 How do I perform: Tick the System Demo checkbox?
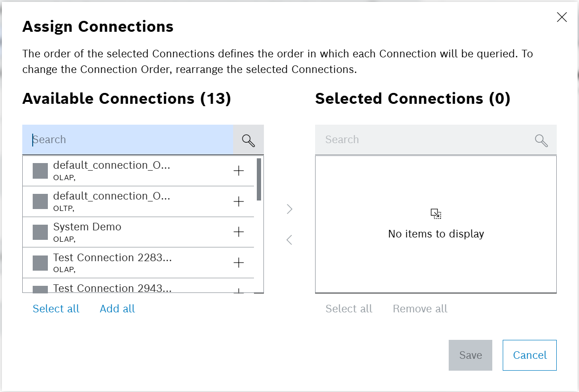coord(40,232)
